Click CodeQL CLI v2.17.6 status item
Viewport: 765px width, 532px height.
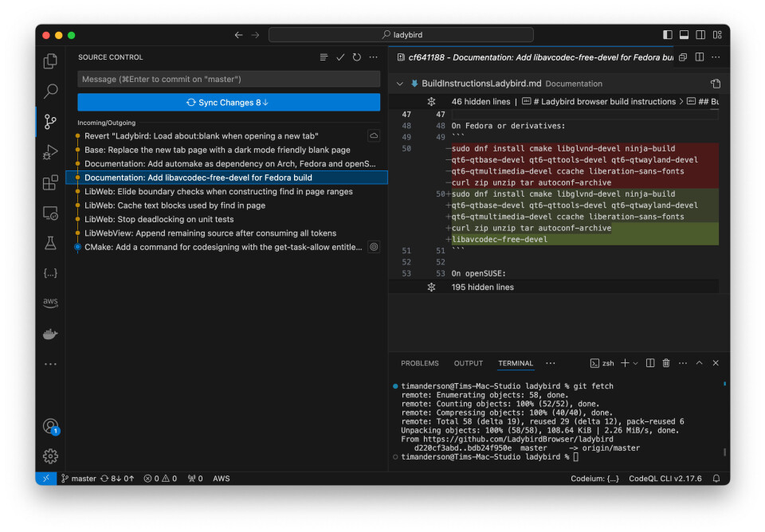coord(665,479)
